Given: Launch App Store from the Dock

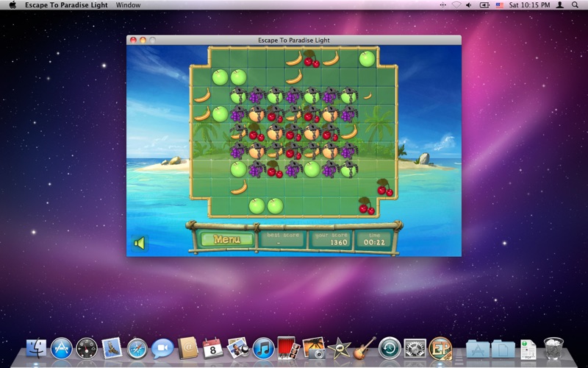Looking at the screenshot, I should point(62,348).
